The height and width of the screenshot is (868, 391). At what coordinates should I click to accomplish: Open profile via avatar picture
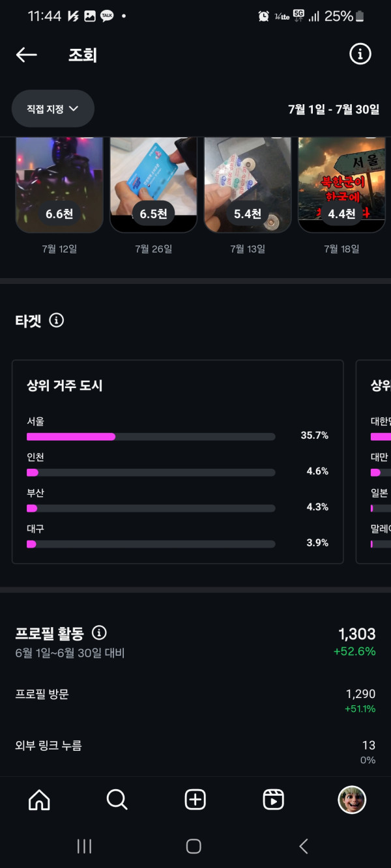click(x=352, y=799)
